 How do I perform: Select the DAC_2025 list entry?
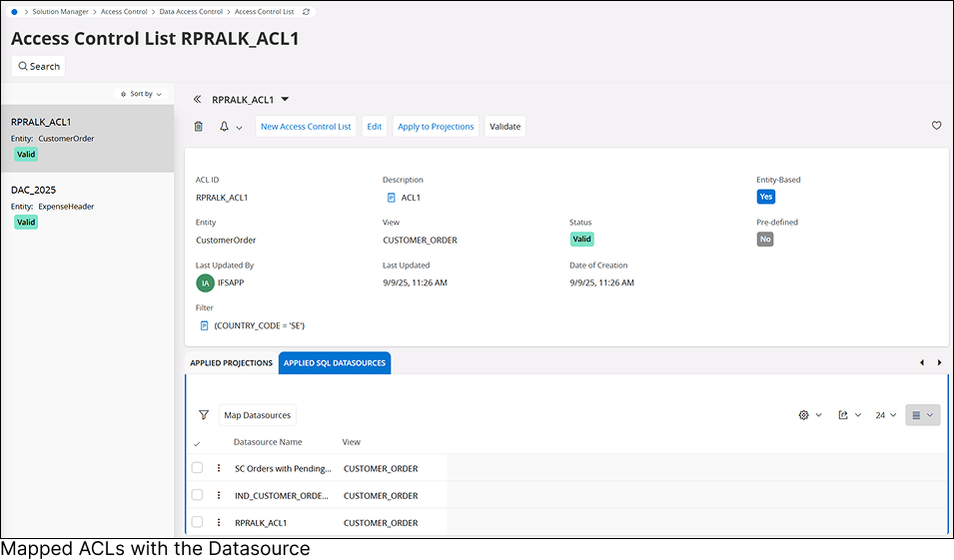pos(87,205)
